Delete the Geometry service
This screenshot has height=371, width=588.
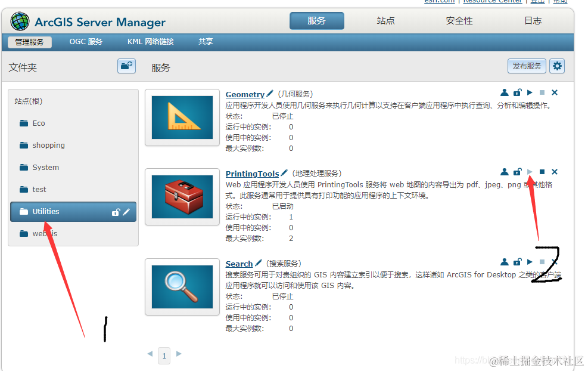tap(555, 92)
